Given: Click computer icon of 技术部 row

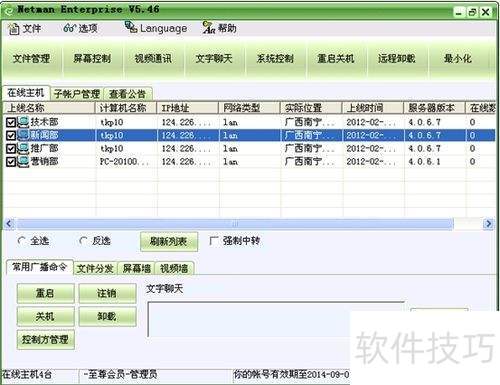Looking at the screenshot, I should point(23,122).
